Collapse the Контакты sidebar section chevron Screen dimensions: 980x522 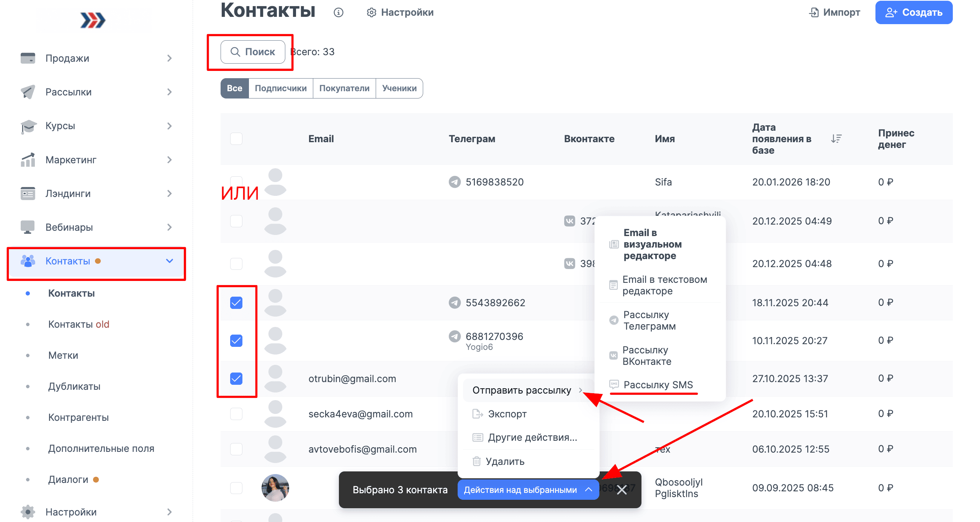(169, 261)
